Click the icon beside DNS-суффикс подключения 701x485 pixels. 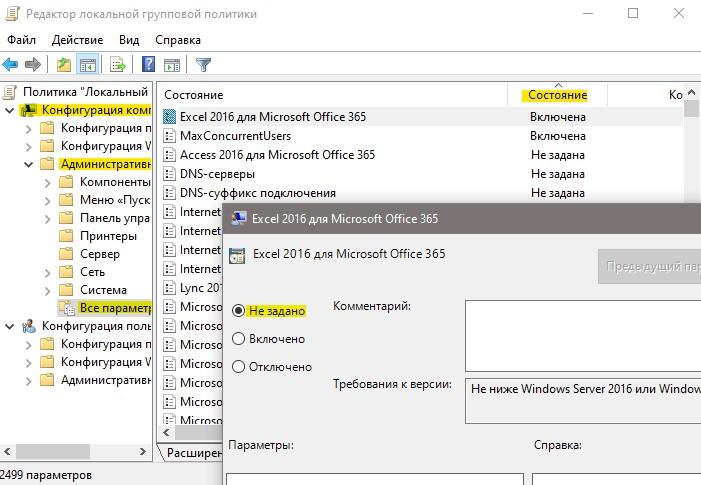click(x=169, y=193)
